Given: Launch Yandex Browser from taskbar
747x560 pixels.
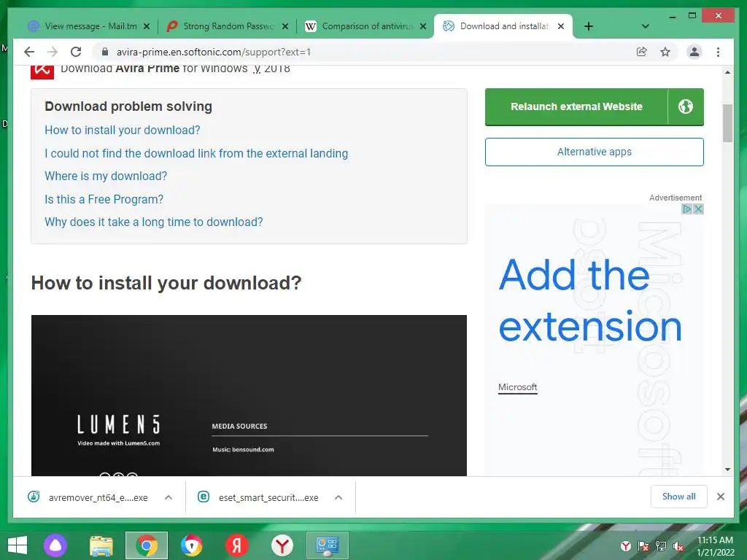Looking at the screenshot, I should tap(282, 545).
